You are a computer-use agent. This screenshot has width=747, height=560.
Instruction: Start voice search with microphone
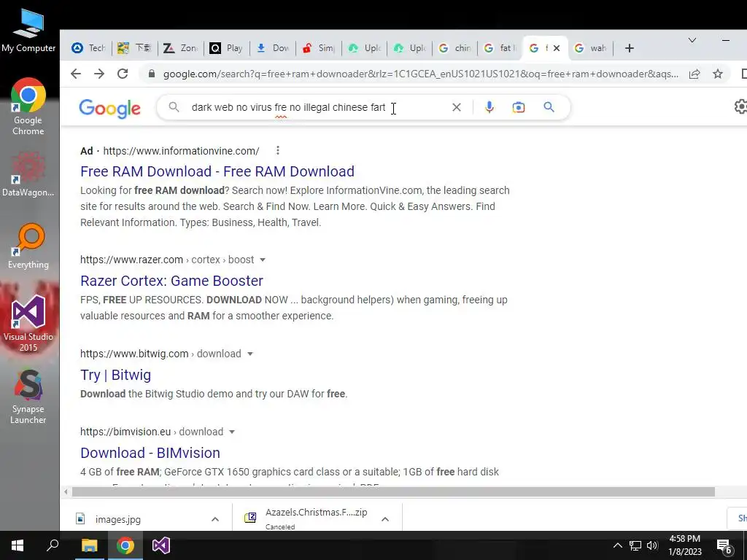(x=489, y=107)
